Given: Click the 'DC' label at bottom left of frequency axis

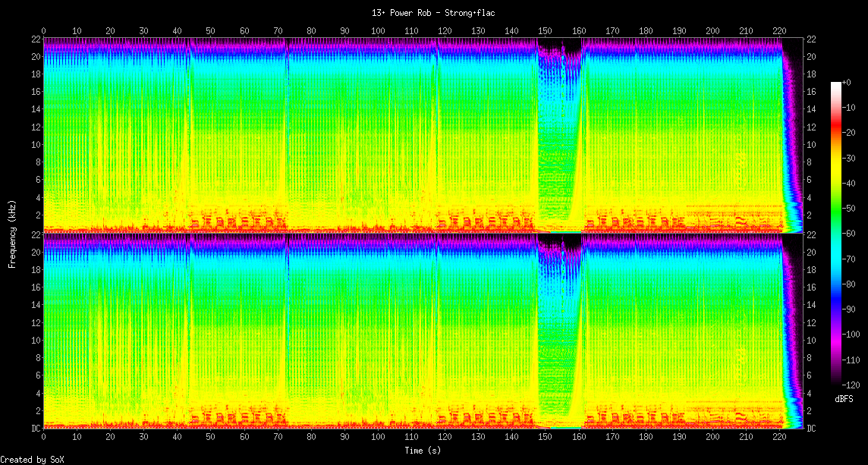Looking at the screenshot, I should [34, 428].
